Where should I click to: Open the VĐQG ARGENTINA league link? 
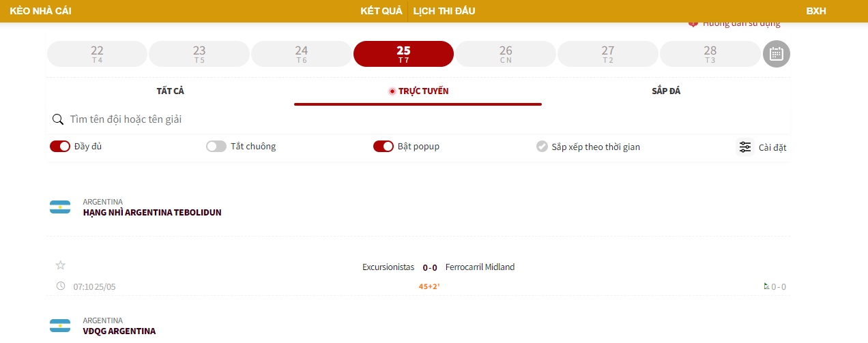pyautogui.click(x=119, y=331)
